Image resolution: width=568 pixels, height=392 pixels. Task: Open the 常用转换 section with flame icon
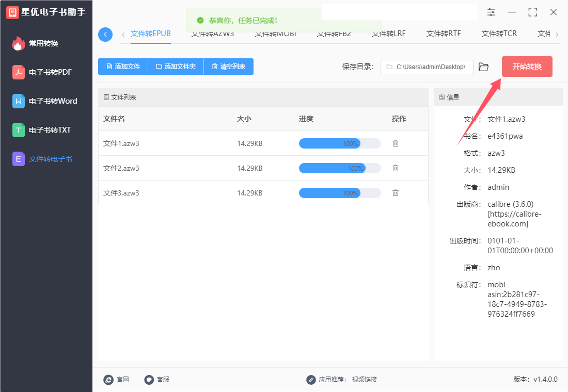(x=35, y=43)
